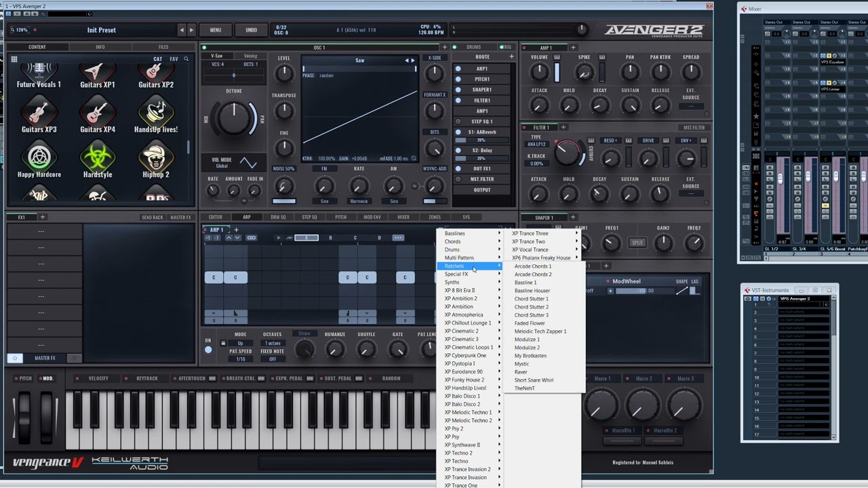Add a new FX tab with plus
868x488 pixels.
click(x=43, y=217)
